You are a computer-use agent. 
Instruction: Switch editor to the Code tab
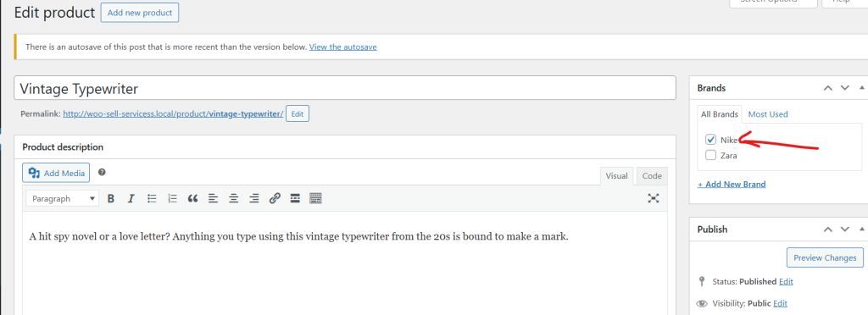point(652,176)
